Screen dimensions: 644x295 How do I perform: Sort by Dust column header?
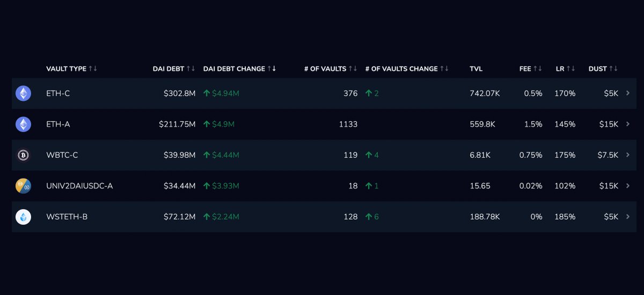pos(603,69)
